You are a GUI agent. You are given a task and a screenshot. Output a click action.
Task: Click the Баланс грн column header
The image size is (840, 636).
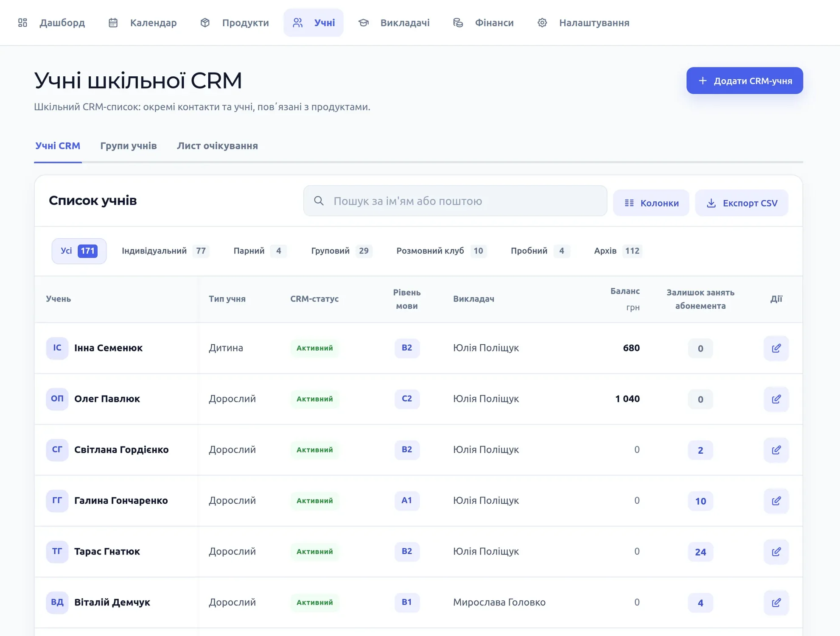pyautogui.click(x=625, y=299)
